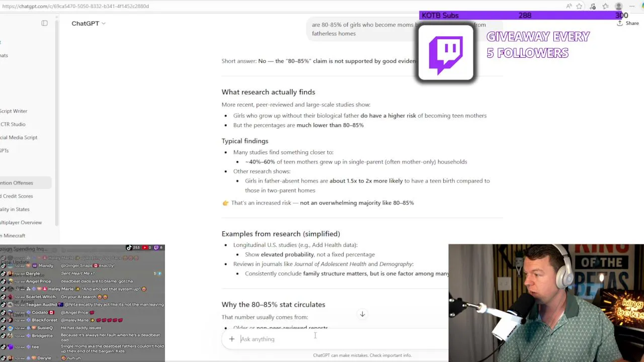Open the Social Media Script GPT

click(19, 137)
